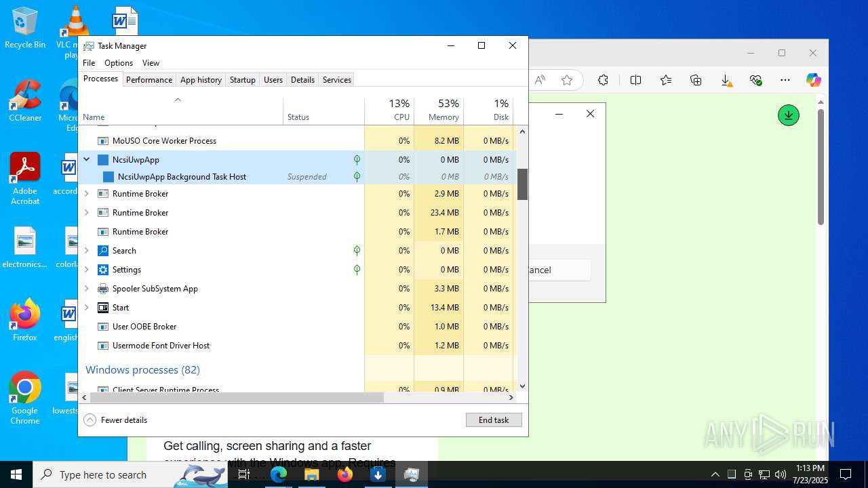The height and width of the screenshot is (488, 868).
Task: Expand the first Runtime Broker row
Action: point(86,194)
